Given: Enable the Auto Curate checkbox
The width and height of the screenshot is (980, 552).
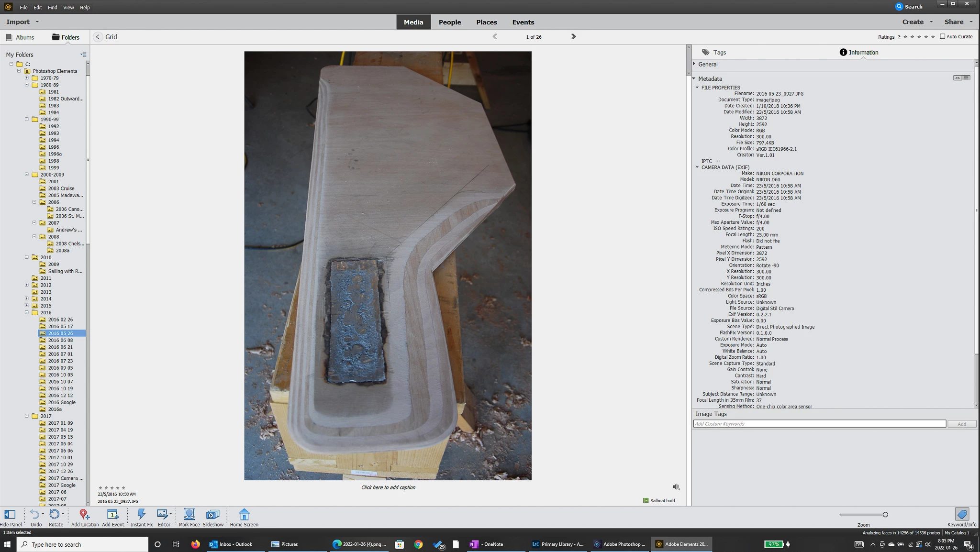Looking at the screenshot, I should (943, 36).
